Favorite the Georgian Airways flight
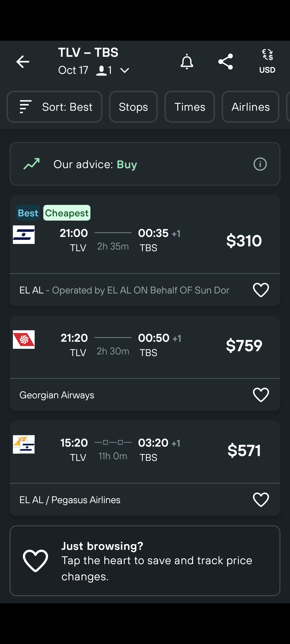290x644 pixels. click(x=261, y=395)
